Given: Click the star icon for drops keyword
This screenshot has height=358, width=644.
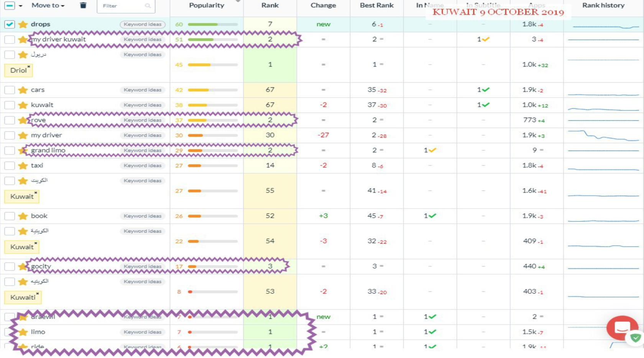Looking at the screenshot, I should click(23, 25).
